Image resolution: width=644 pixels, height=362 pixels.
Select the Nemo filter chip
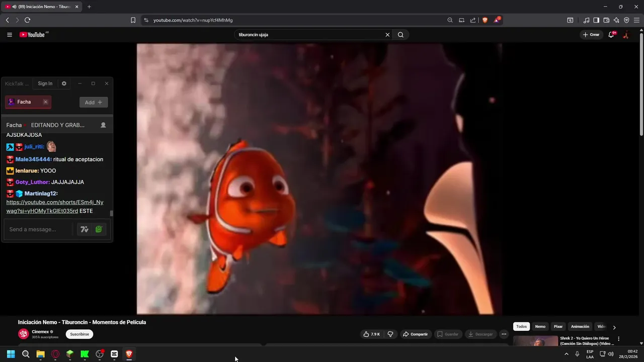(x=540, y=327)
